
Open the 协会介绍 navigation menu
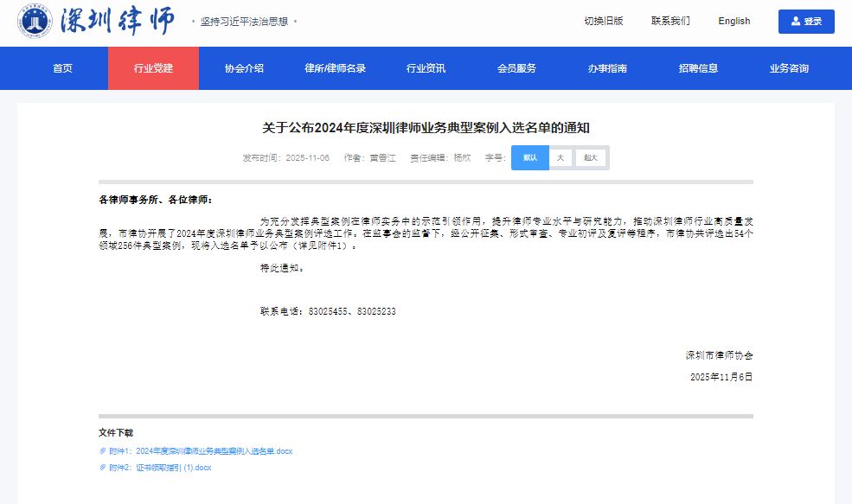244,68
